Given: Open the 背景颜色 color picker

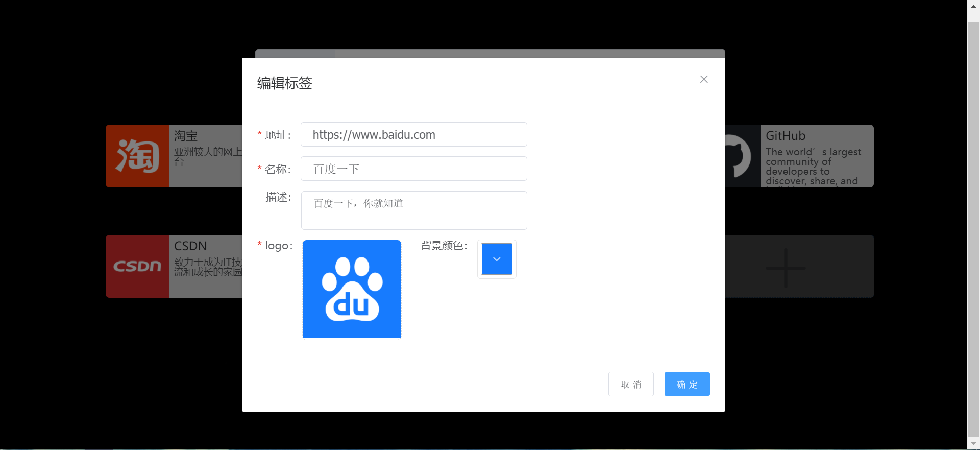Looking at the screenshot, I should [497, 259].
